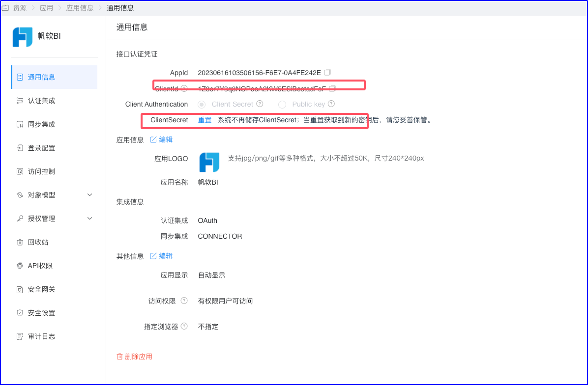
Task: Navigate to 应用 in the breadcrumb
Action: point(47,8)
